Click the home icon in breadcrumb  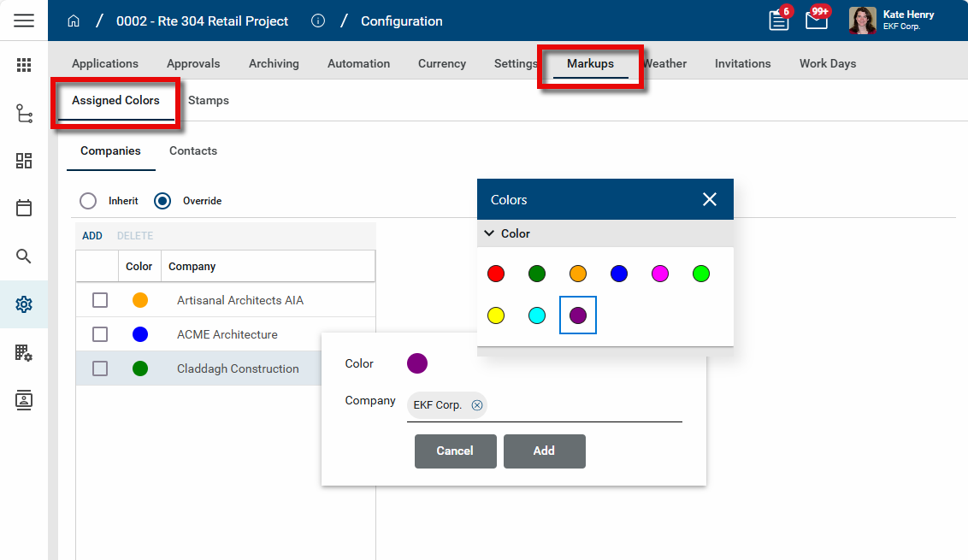pyautogui.click(x=74, y=21)
